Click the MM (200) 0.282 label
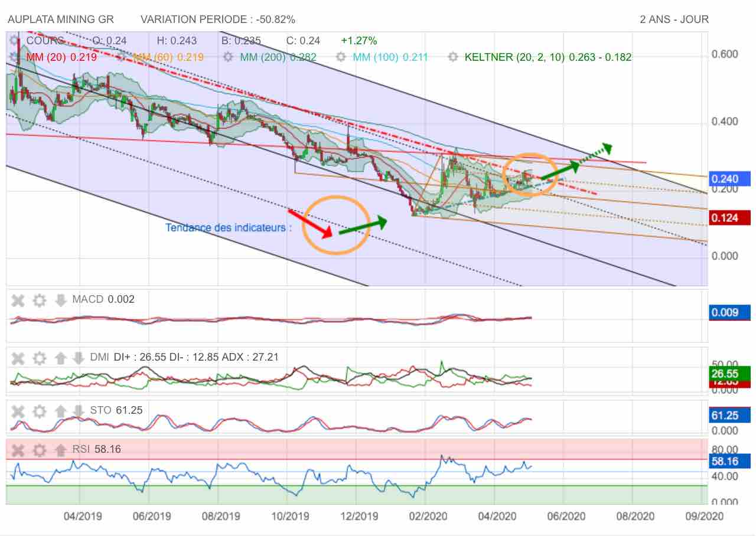756x536 pixels. [278, 57]
